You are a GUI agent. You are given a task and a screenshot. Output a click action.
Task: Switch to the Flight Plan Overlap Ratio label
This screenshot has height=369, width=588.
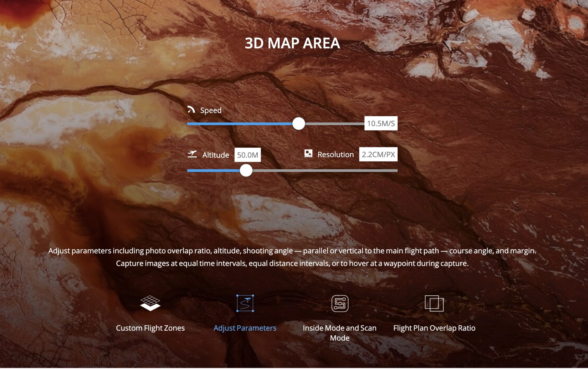(434, 328)
